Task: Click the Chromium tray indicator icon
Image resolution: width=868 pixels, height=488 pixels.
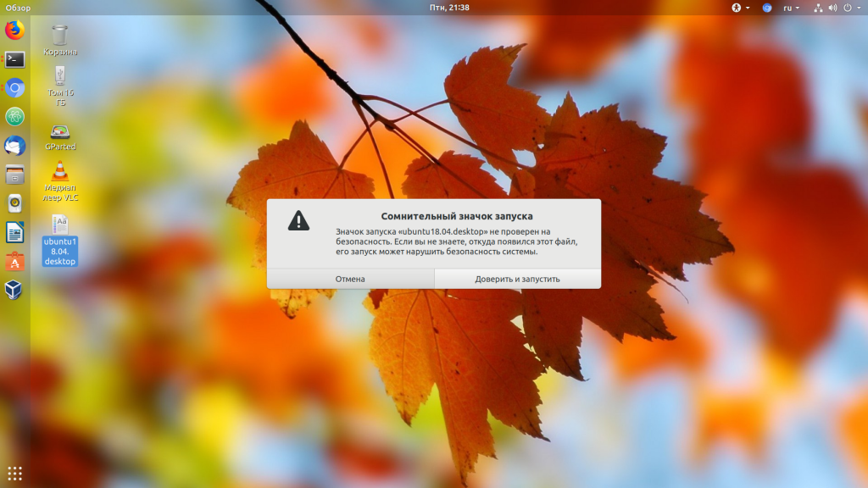Action: click(x=766, y=8)
